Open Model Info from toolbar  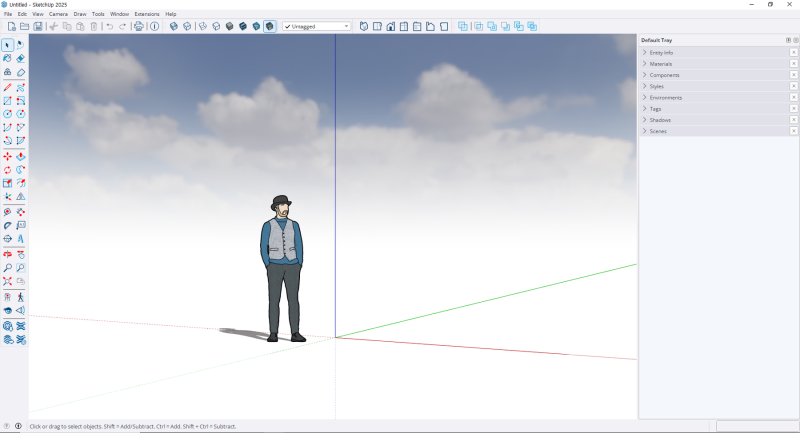pos(155,27)
